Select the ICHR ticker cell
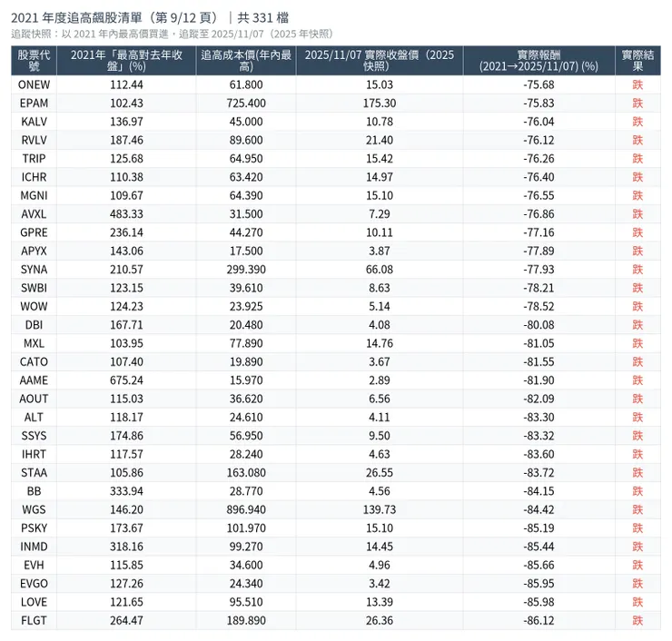The image size is (672, 641). 34,177
